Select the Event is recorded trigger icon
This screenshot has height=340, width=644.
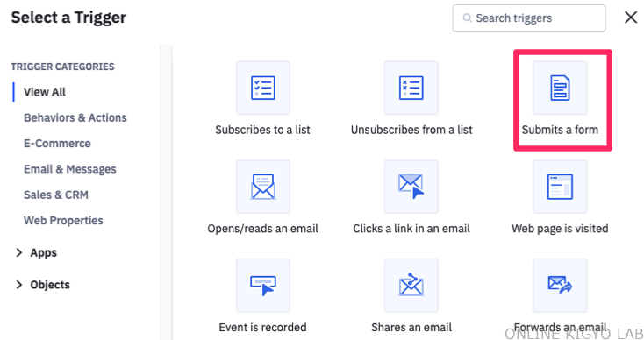263,286
